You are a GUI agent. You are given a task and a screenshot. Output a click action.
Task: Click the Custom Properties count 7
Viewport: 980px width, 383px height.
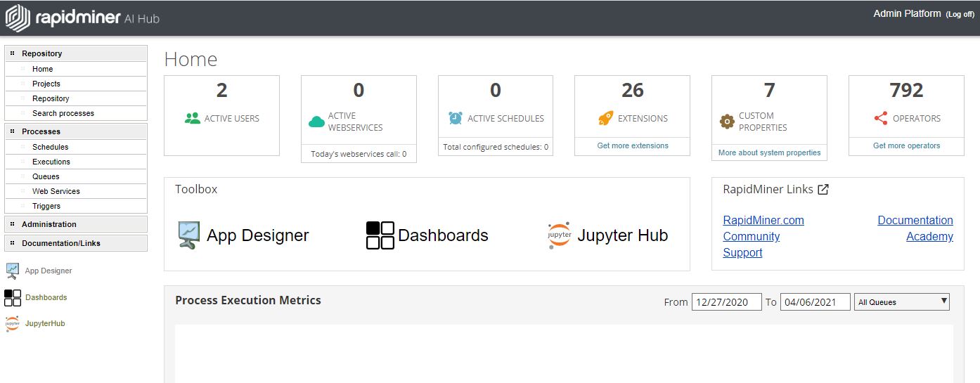pos(769,90)
